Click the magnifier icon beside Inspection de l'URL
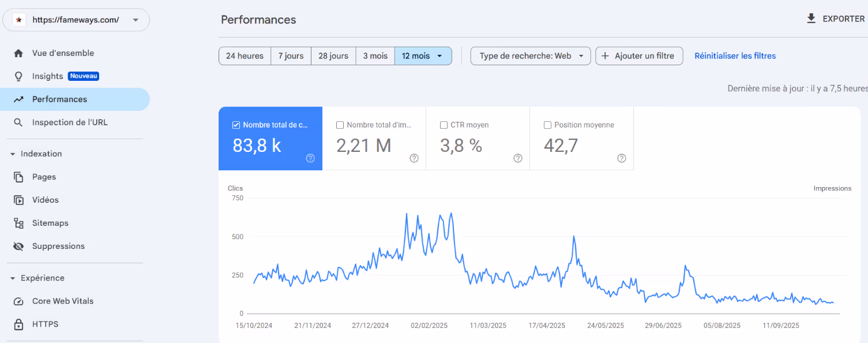 pos(18,122)
